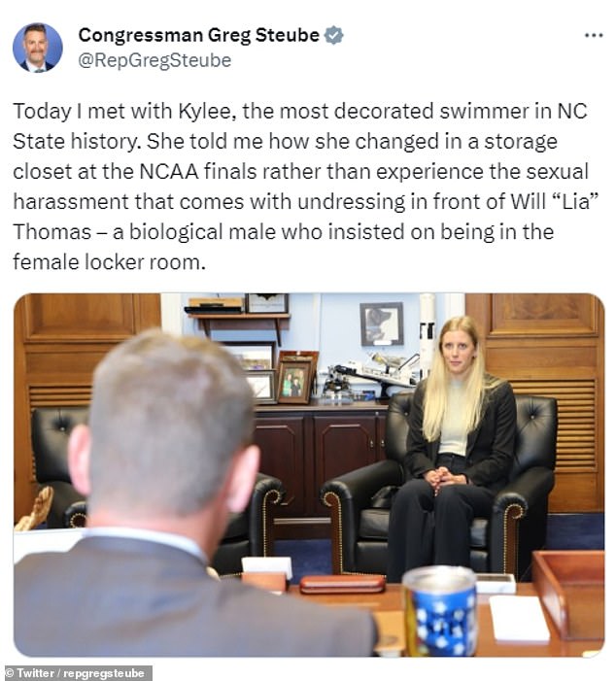Click the red case on the desk
The height and width of the screenshot is (681, 616).
[342, 584]
